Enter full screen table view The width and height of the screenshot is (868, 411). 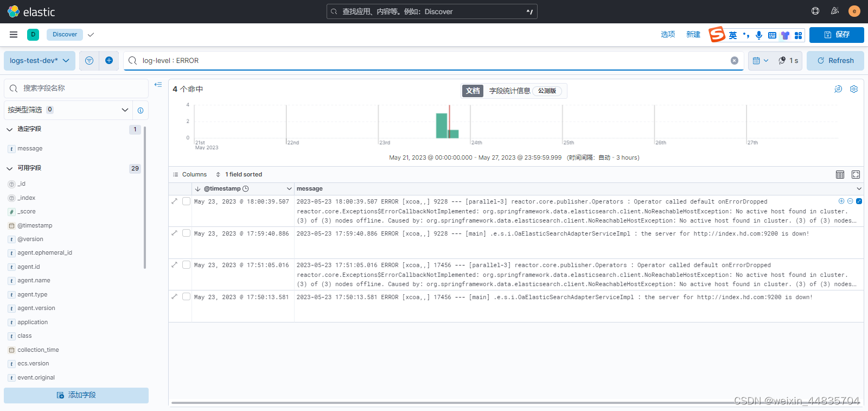(x=856, y=174)
